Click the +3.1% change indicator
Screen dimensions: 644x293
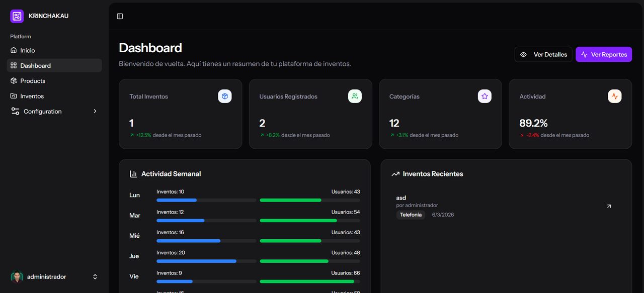click(402, 135)
